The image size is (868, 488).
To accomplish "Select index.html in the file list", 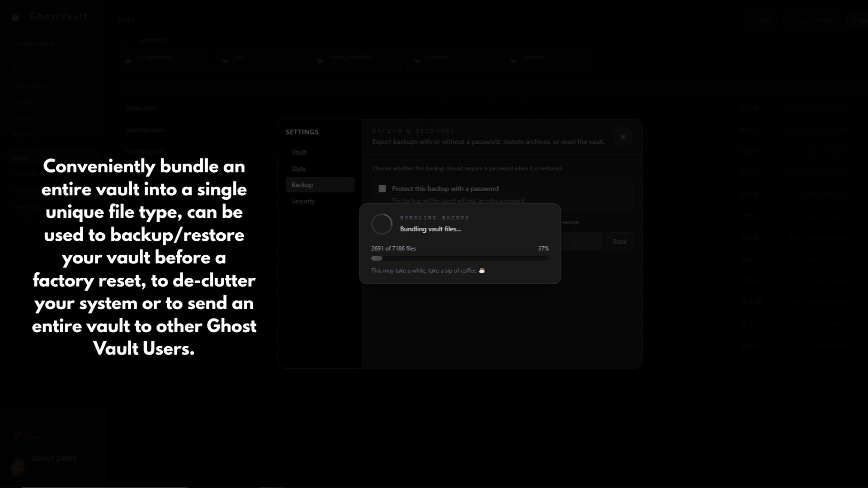I will tap(142, 108).
